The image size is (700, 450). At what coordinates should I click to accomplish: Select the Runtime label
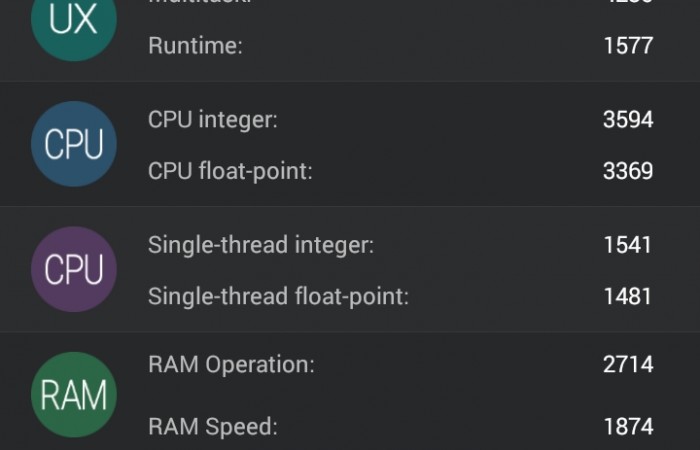click(x=195, y=46)
